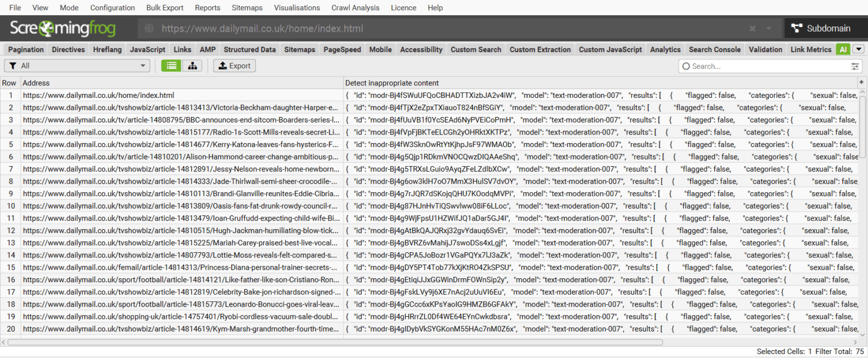
Task: Open the File menu
Action: [15, 8]
